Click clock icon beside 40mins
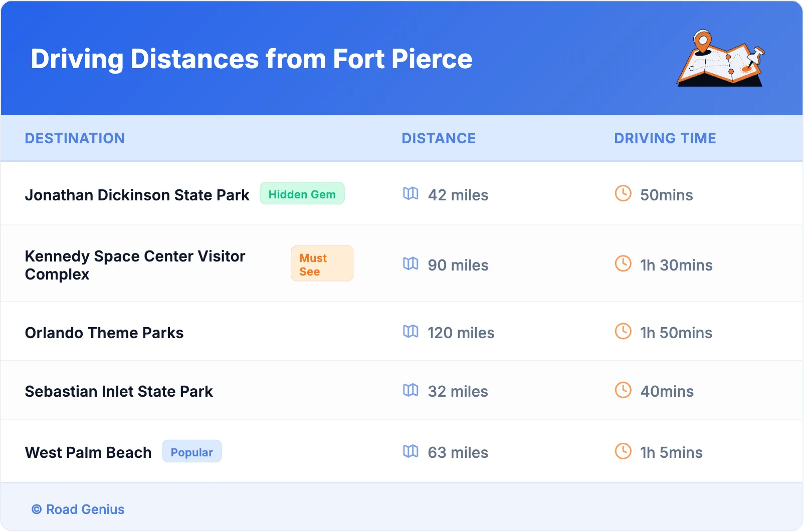The image size is (804, 532). click(623, 390)
